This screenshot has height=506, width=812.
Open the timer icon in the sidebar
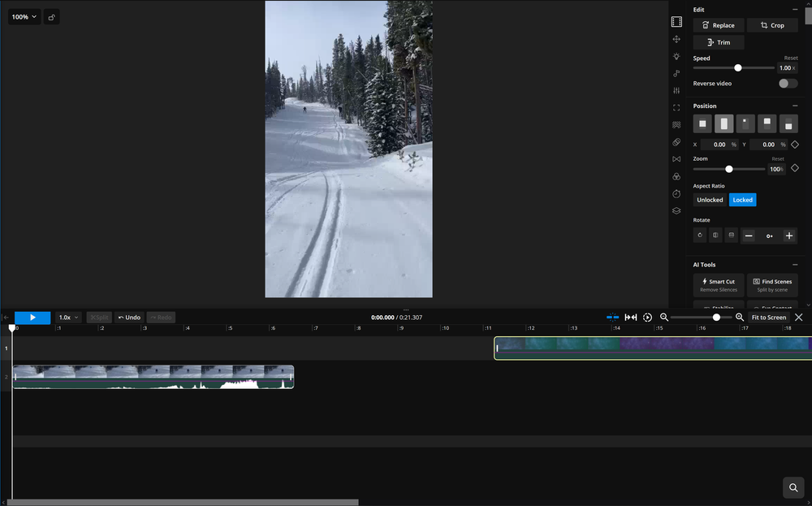pos(676,193)
